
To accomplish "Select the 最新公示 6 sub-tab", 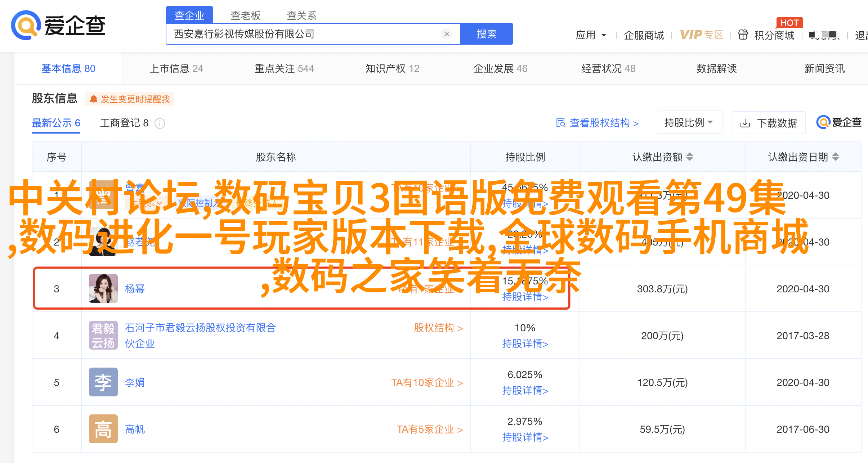I will (56, 123).
